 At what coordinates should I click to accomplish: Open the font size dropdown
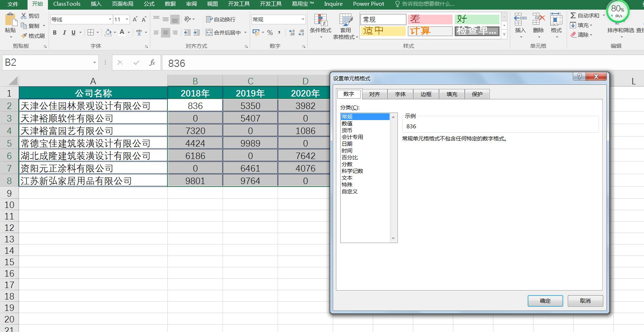(127, 19)
